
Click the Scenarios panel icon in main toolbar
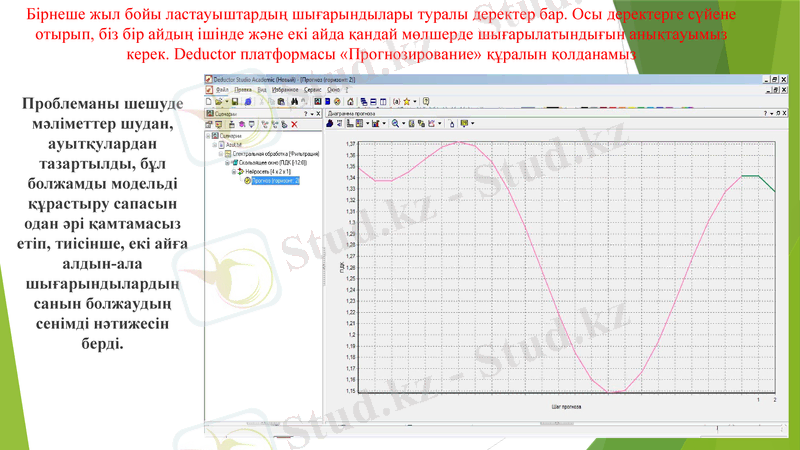318,102
